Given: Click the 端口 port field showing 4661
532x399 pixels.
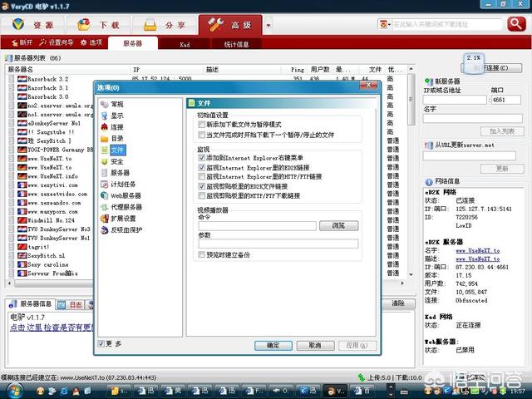Looking at the screenshot, I should pos(505,100).
